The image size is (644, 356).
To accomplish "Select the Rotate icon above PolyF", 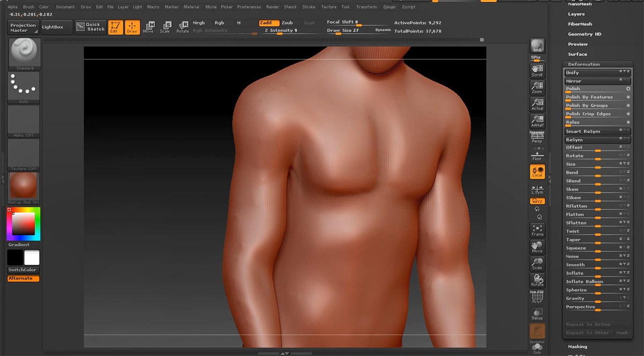I will click(x=537, y=280).
